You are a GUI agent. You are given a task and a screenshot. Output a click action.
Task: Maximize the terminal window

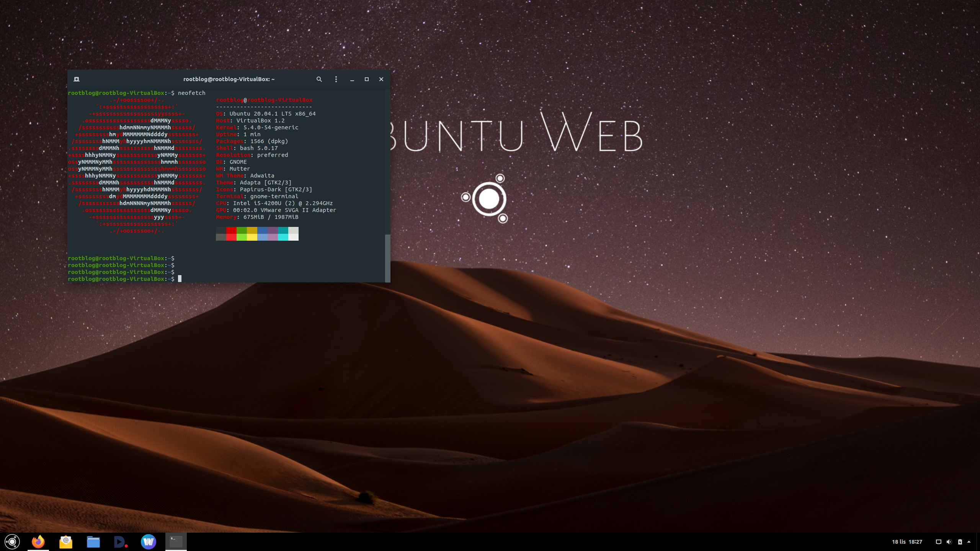(x=366, y=79)
